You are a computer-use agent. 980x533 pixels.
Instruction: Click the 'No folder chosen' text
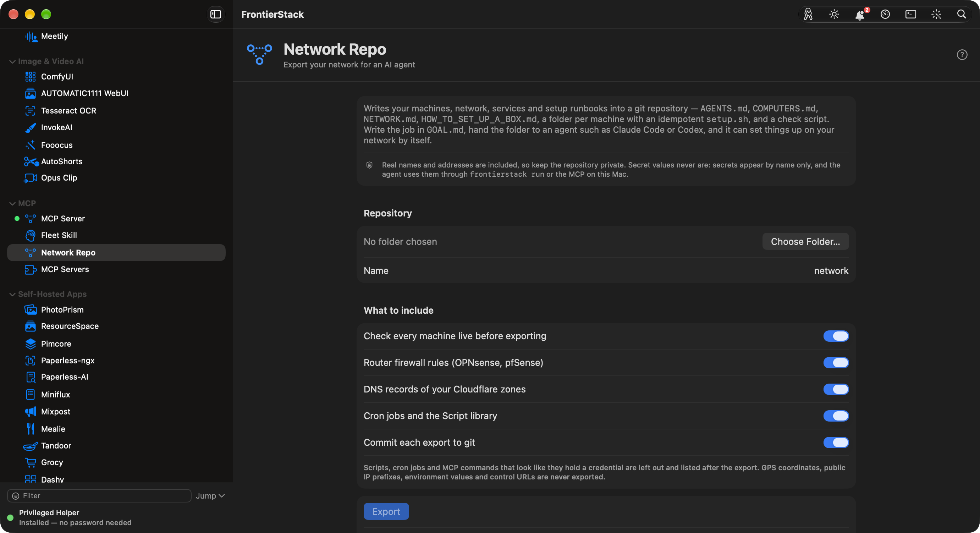coord(400,242)
